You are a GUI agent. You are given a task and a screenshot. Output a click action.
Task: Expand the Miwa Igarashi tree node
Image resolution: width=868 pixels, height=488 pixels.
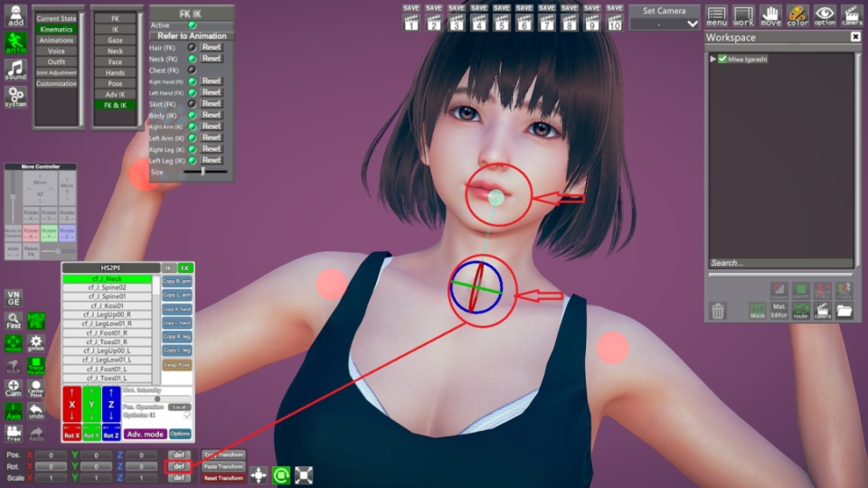click(x=712, y=59)
